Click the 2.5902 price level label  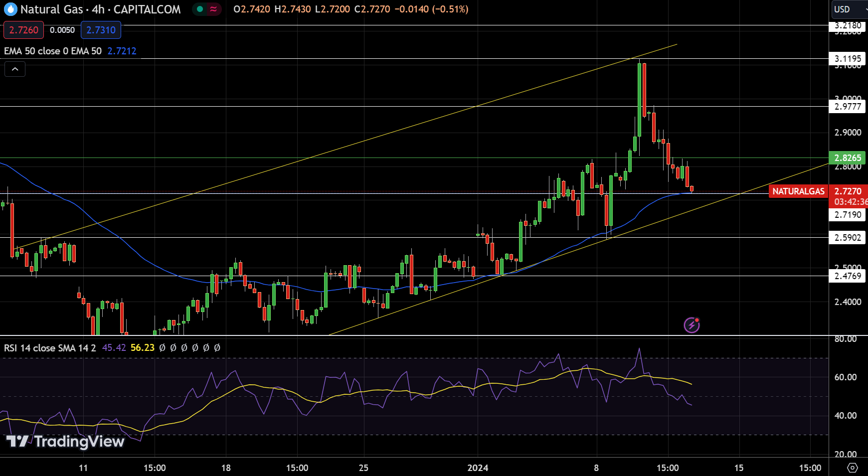(848, 238)
